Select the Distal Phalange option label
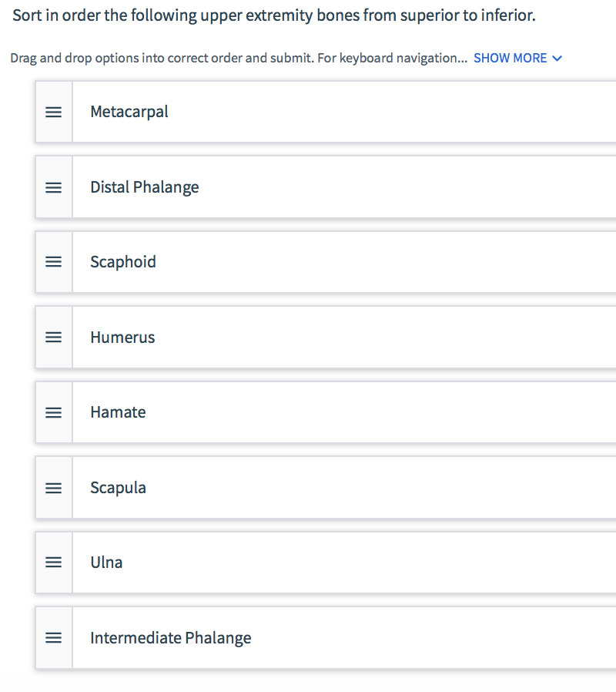This screenshot has height=692, width=616. (144, 187)
